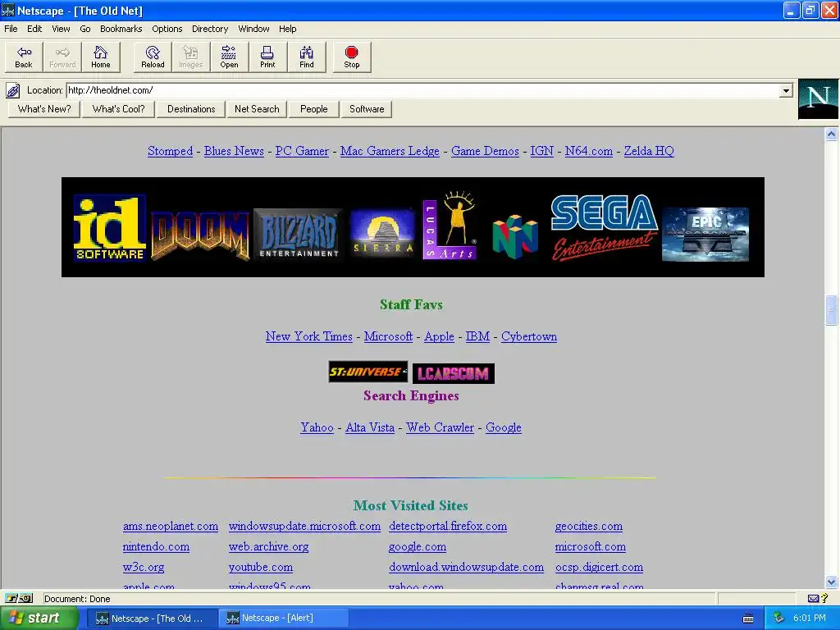This screenshot has height=630, width=840.
Task: Open the Windows start button
Action: pos(39,619)
